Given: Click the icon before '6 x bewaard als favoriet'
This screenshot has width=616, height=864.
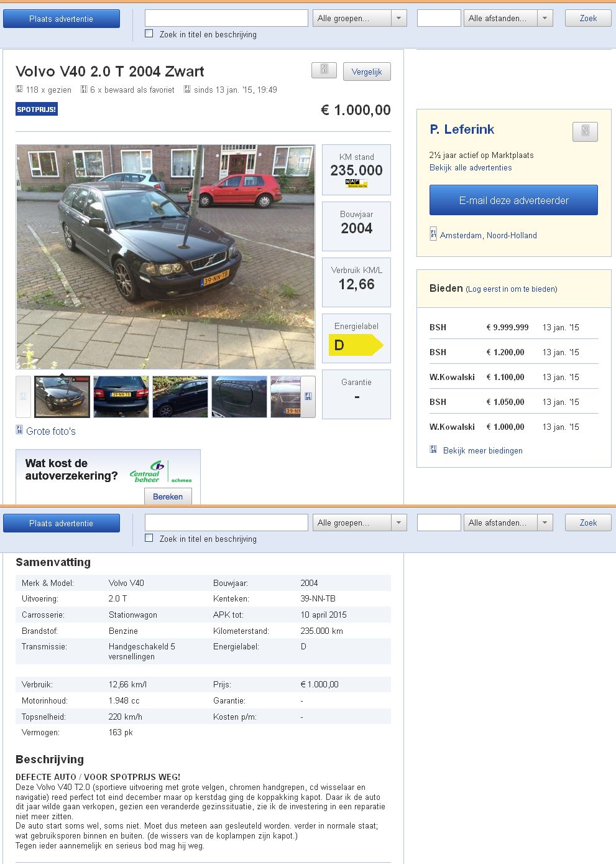Looking at the screenshot, I should click(x=83, y=90).
